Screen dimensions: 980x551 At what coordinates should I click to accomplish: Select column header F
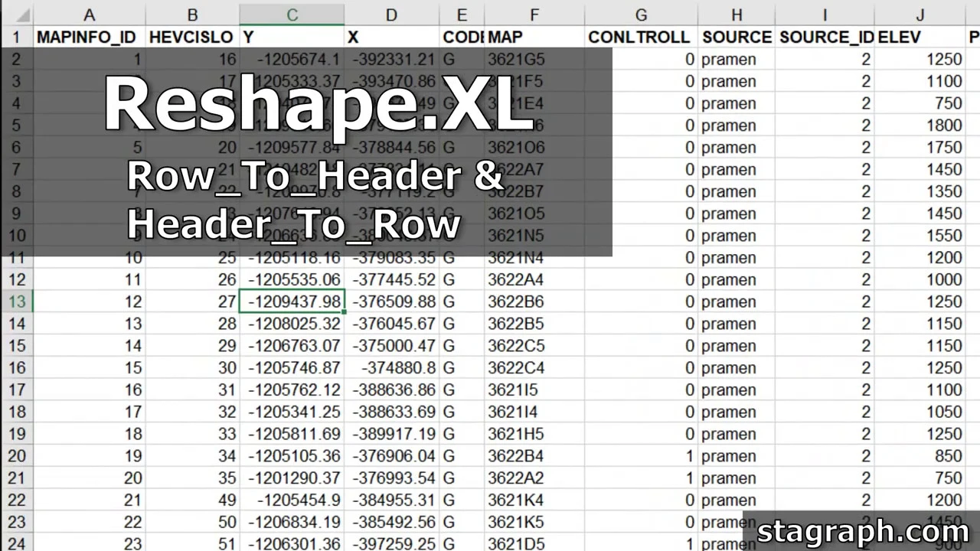click(534, 15)
